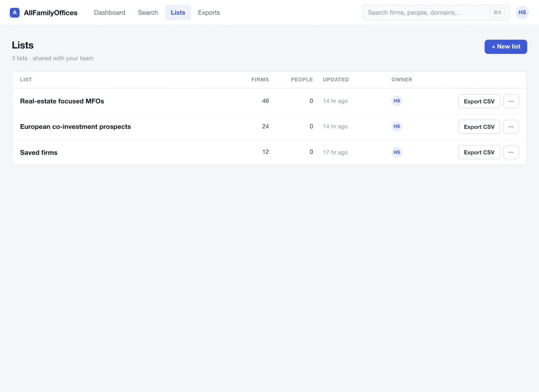
Task: Export CSV for Saved firms
Action: [x=479, y=152]
